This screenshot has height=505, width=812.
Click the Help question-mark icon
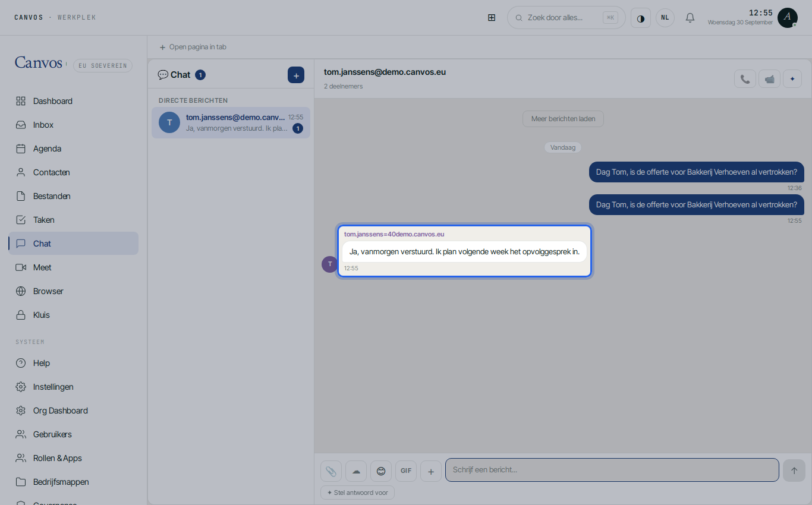[21, 363]
